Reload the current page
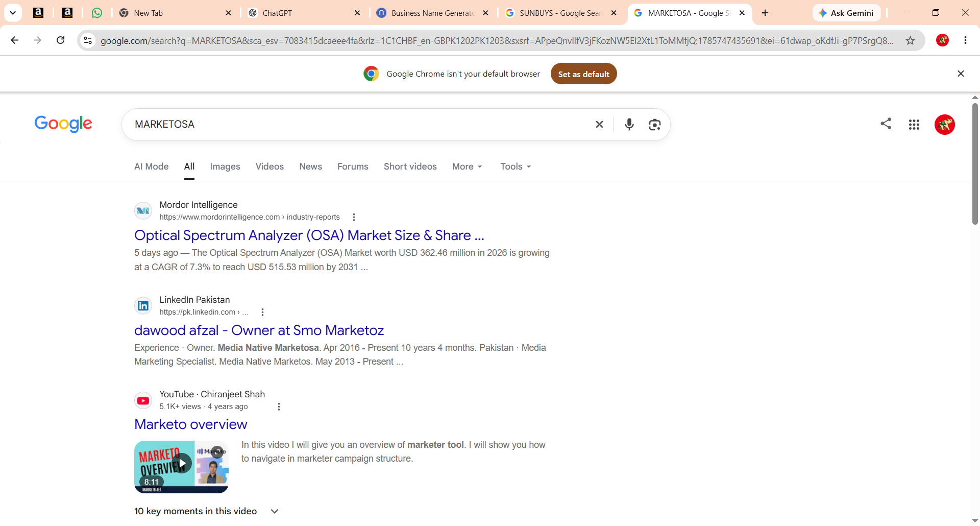 (x=60, y=40)
